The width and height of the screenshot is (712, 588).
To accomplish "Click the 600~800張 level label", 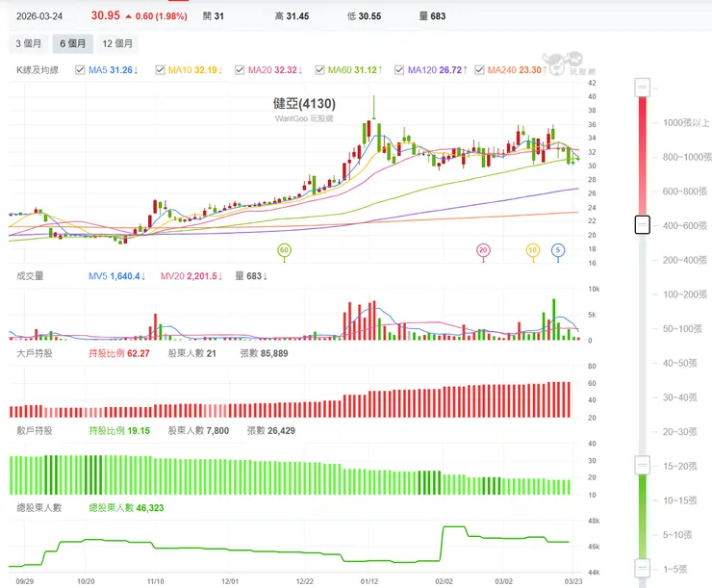I will [x=685, y=192].
